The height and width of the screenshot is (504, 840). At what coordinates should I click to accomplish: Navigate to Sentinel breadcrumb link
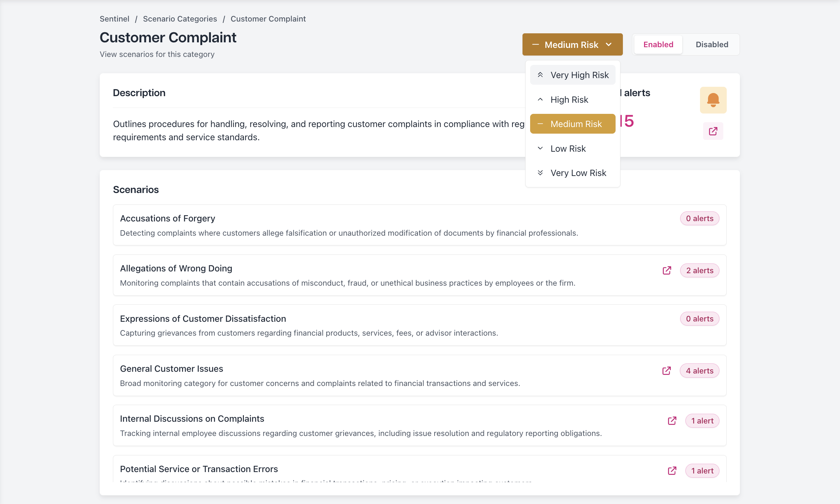click(x=114, y=19)
